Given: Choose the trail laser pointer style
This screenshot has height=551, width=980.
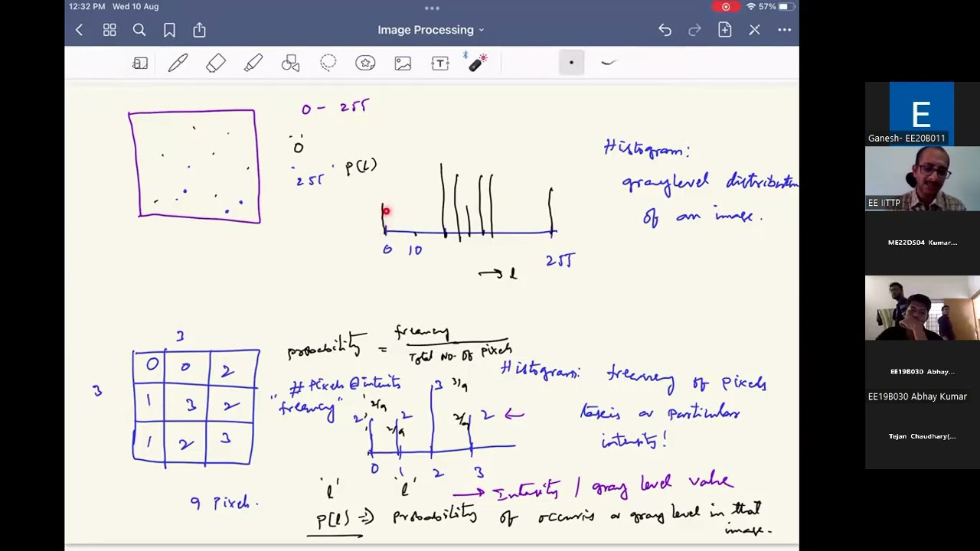Looking at the screenshot, I should 609,63.
